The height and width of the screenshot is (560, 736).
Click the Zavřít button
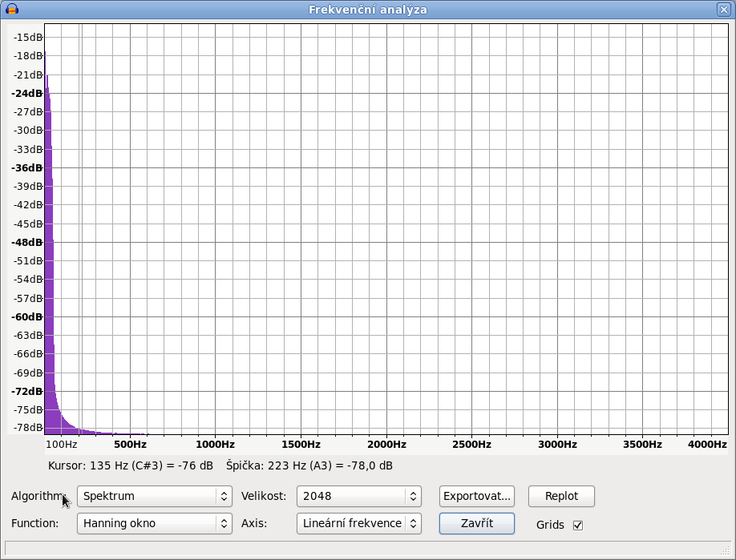coord(477,523)
